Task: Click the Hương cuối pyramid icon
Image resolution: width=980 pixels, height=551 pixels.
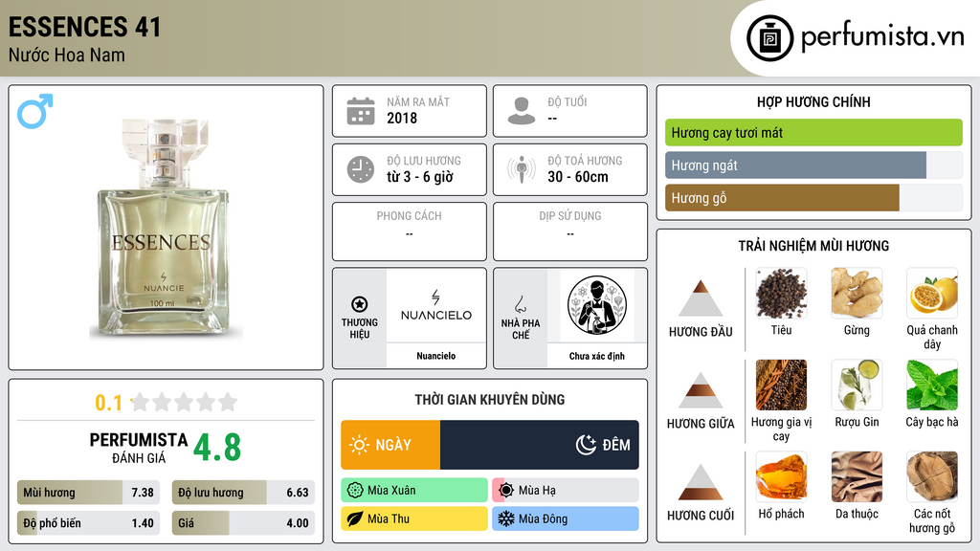Action: click(x=701, y=482)
